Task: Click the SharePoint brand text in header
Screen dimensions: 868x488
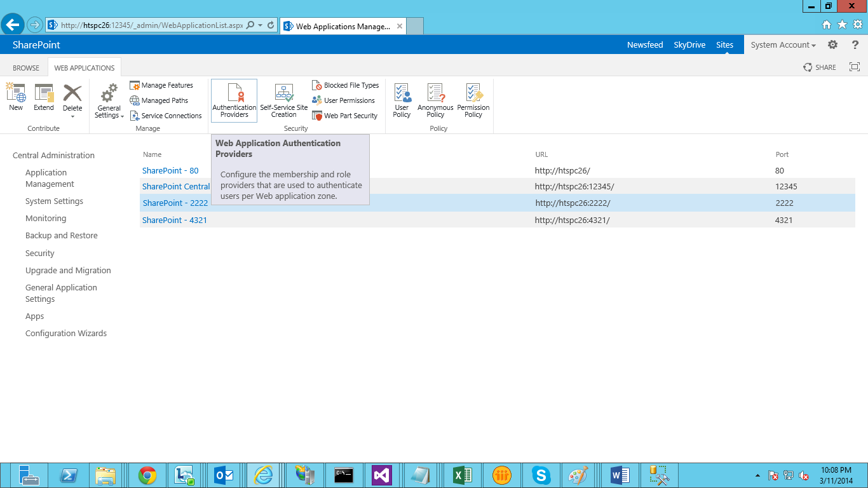Action: coord(36,44)
